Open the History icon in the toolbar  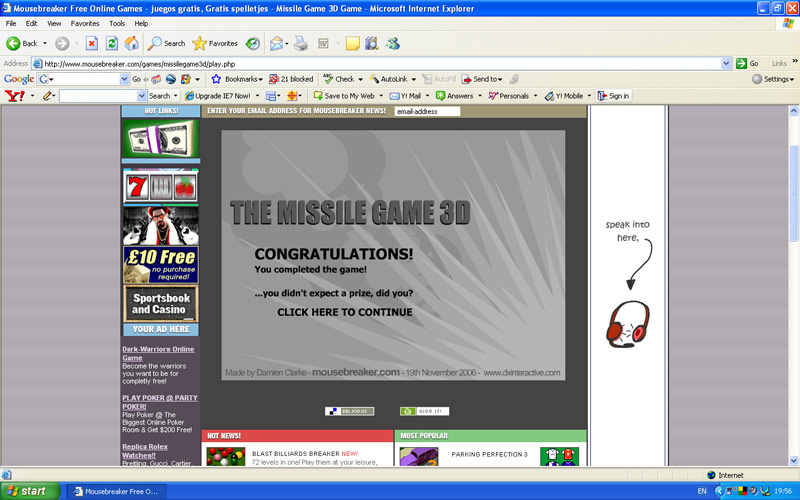pos(253,43)
